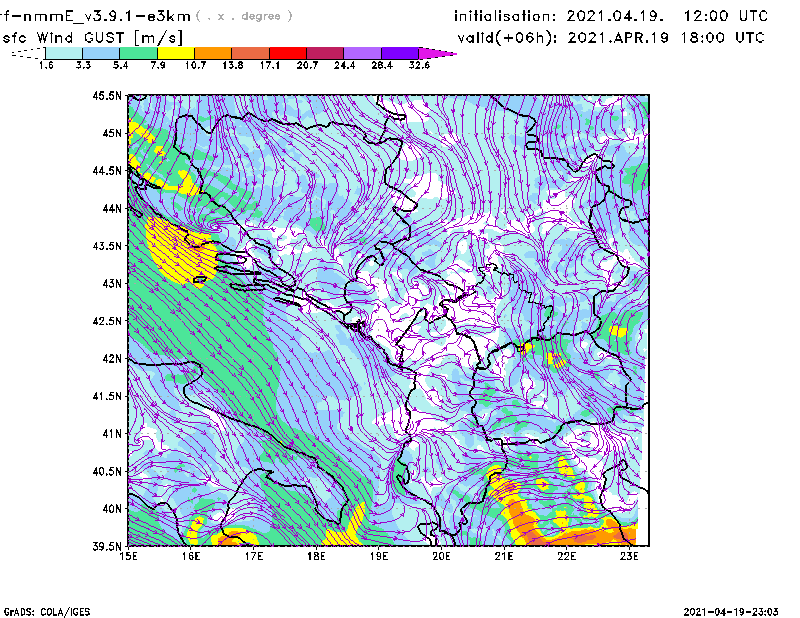Image resolution: width=800 pixels, height=618 pixels.
Task: Select the lavender 24.4–28.4 legend swatch
Action: [363, 53]
